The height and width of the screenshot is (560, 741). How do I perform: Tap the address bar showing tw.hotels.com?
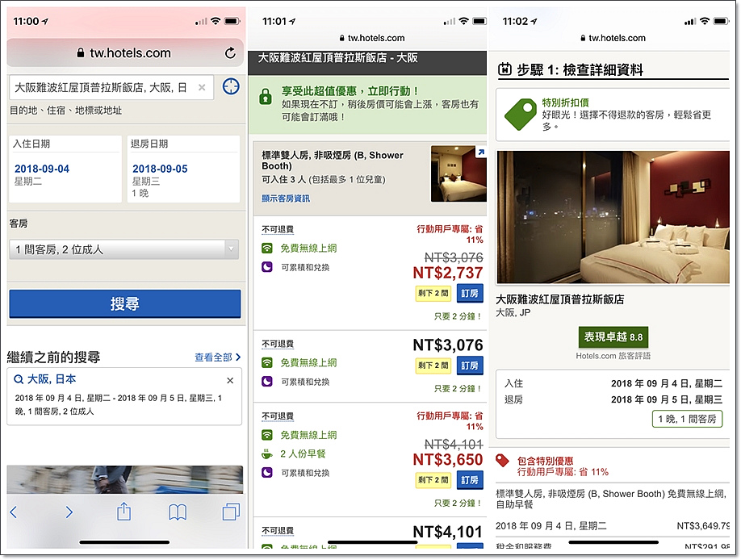click(125, 53)
